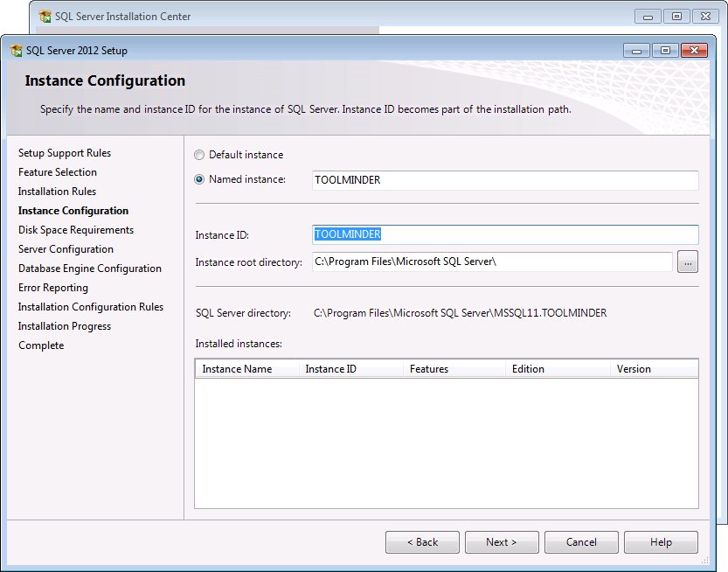Click the Installed instances label
The image size is (728, 572).
tap(239, 344)
